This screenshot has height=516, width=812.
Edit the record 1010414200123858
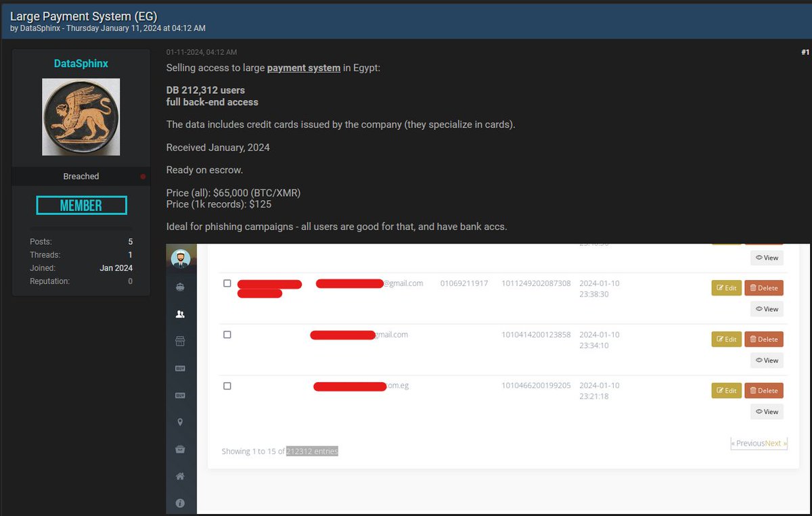(726, 339)
